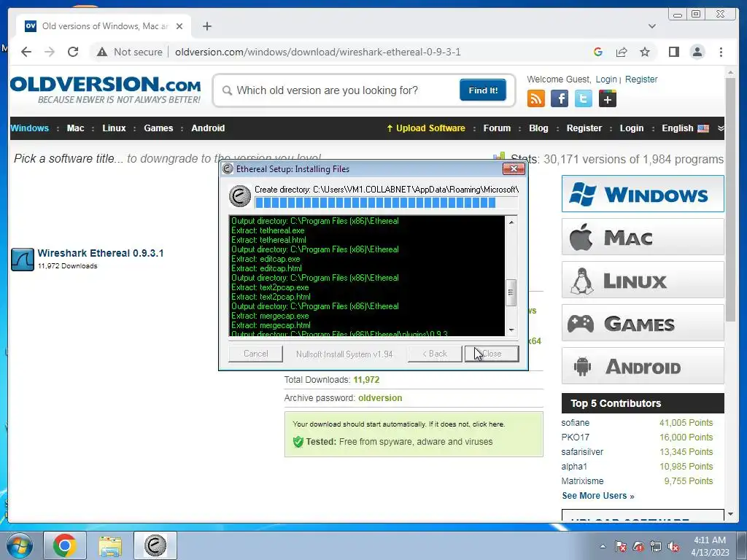Click the installer log scrollbar thumb
The height and width of the screenshot is (560, 747).
tap(511, 292)
